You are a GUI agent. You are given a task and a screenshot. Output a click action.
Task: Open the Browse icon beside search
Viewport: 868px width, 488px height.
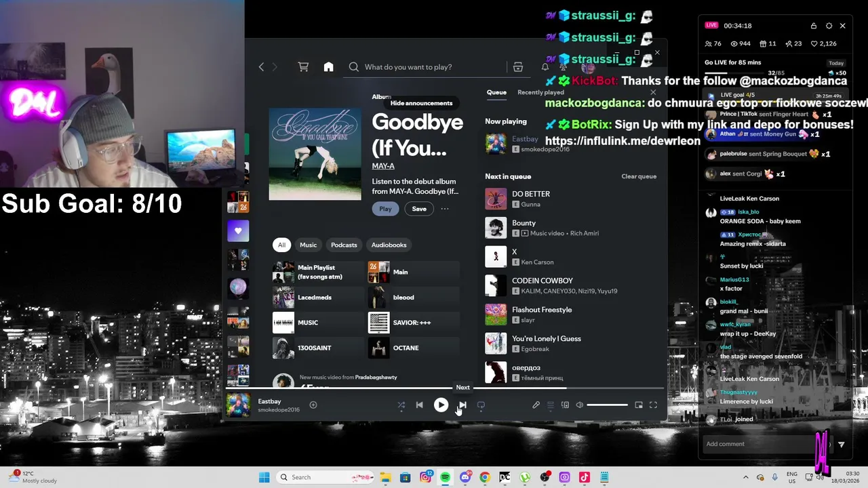coord(518,67)
